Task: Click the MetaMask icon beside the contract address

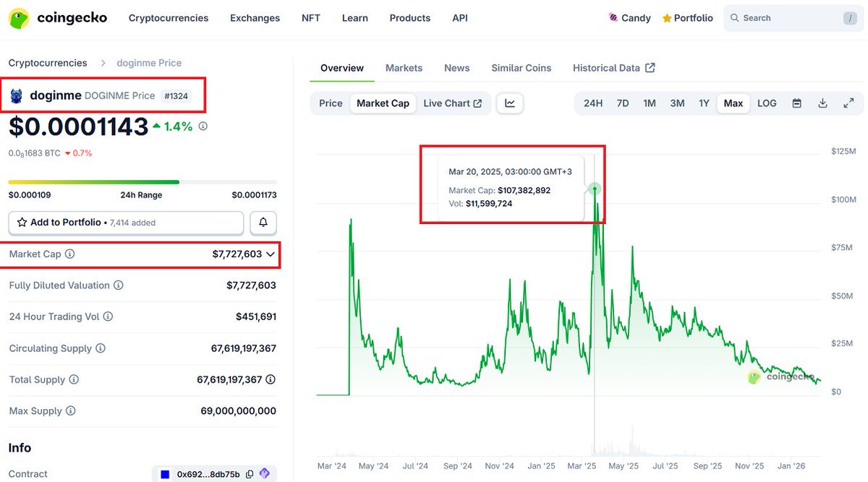Action: pyautogui.click(x=264, y=473)
